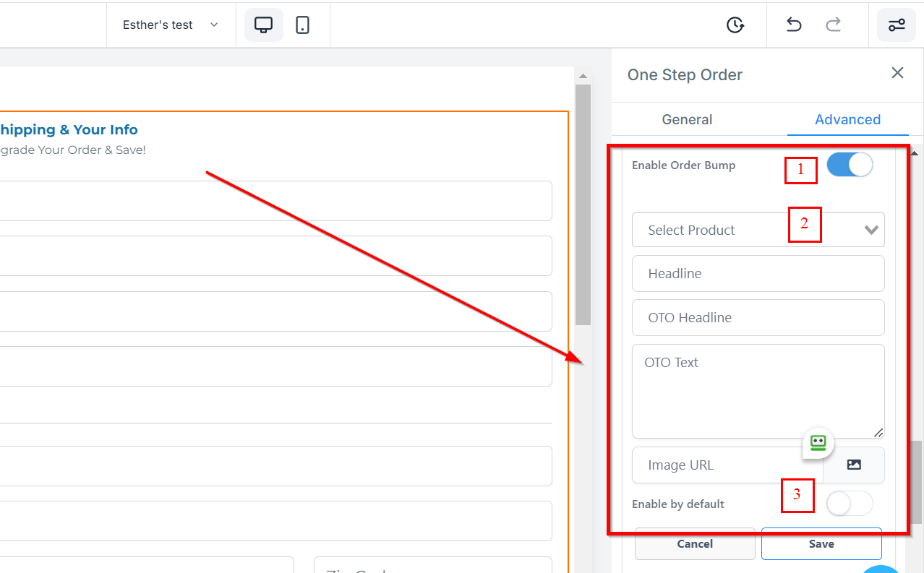Click the first form field under the heading
The image size is (924, 573).
[x=275, y=201]
